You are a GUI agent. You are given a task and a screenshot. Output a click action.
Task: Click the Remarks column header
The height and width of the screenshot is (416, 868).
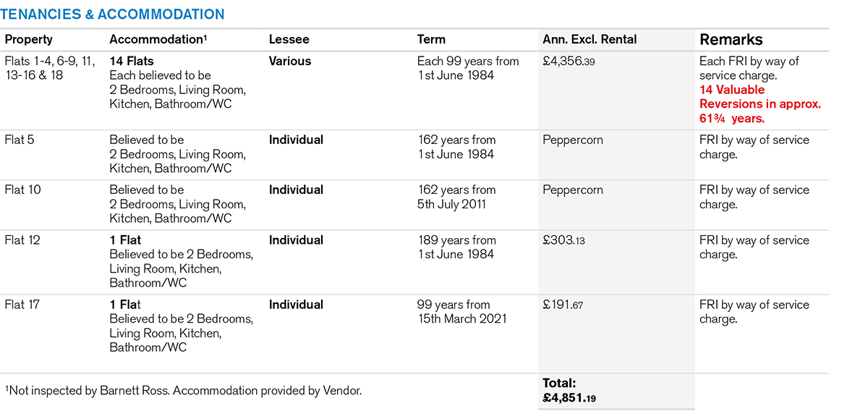(731, 40)
